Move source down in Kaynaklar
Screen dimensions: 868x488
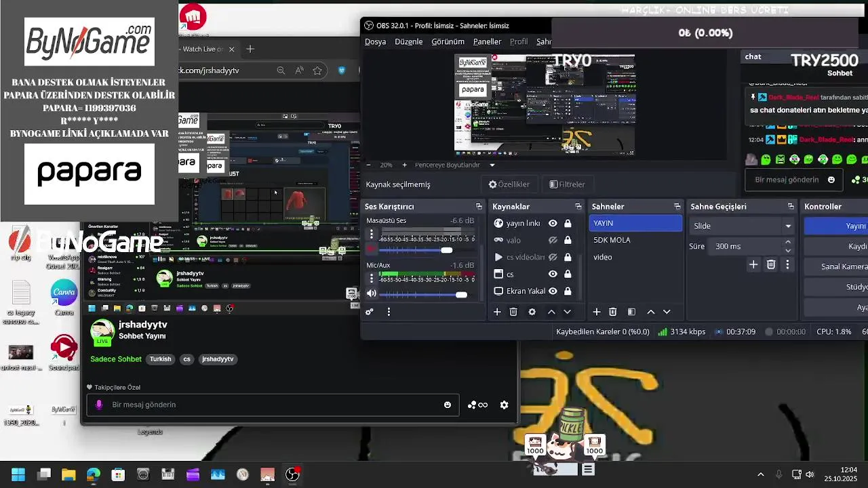tap(568, 312)
